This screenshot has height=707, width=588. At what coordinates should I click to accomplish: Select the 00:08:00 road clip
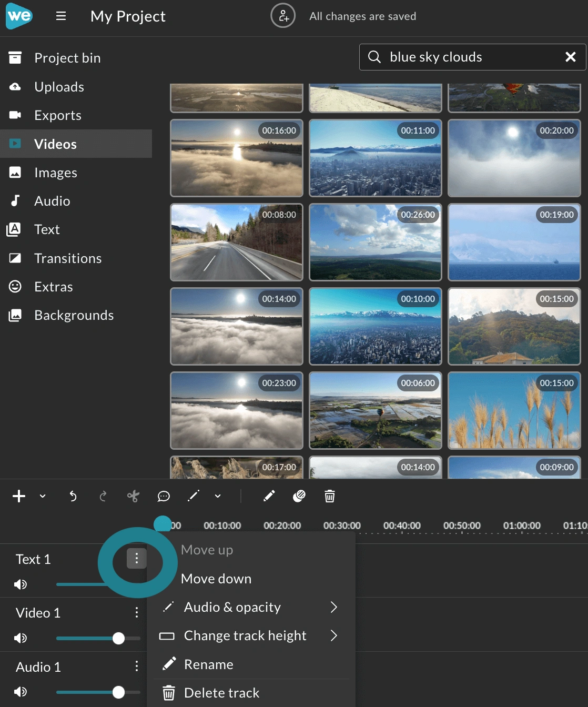coord(237,242)
